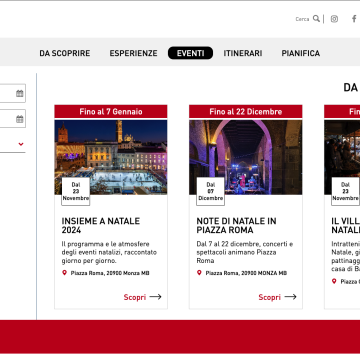Open the Insieme a Natale 2024 title
360x360 pixels.
(101, 226)
